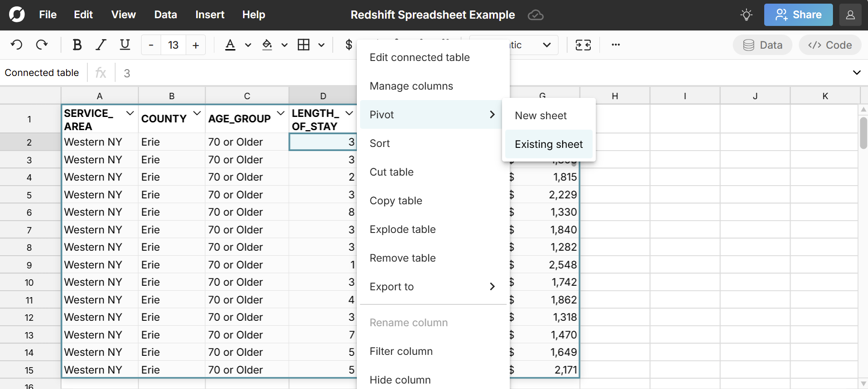Screen dimensions: 868x389
Task: Select Existing sheet pivot option
Action: (548, 144)
